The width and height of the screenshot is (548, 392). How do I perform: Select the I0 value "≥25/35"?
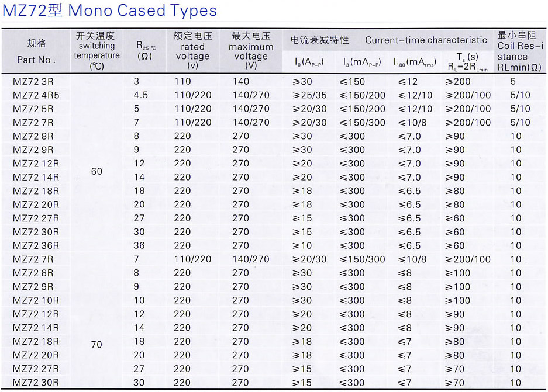tap(309, 95)
